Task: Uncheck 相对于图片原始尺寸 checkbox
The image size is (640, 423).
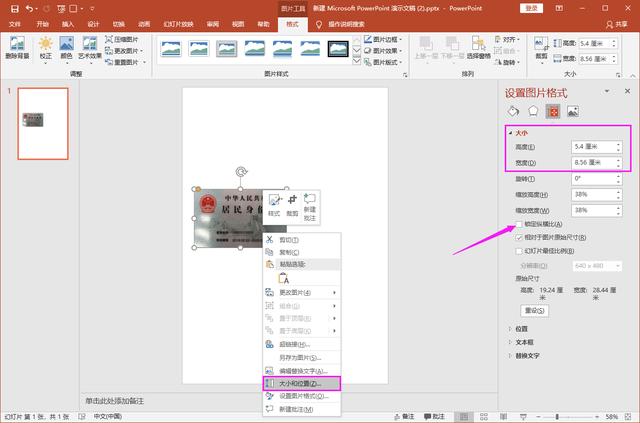Action: click(x=519, y=238)
